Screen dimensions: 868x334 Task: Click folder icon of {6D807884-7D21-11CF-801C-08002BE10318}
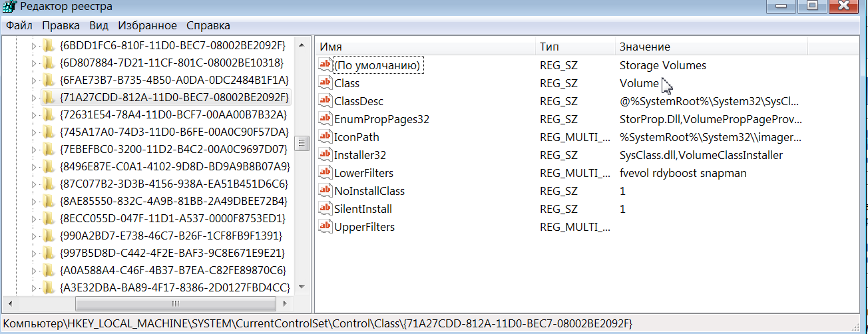coord(49,63)
